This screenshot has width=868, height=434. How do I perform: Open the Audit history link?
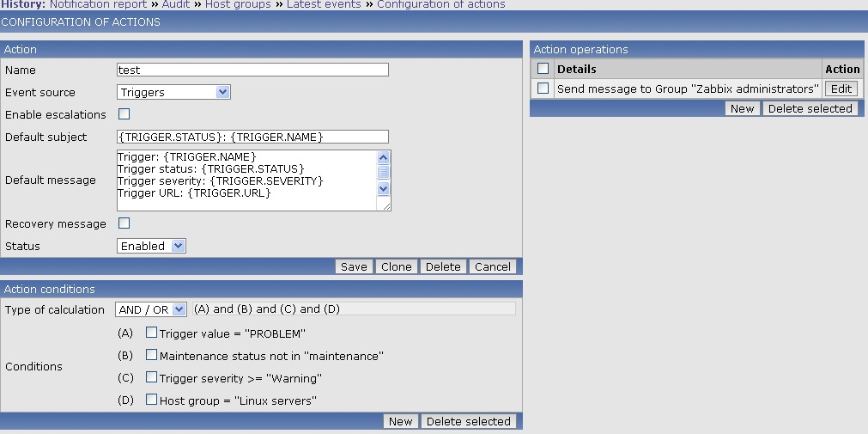tap(175, 4)
